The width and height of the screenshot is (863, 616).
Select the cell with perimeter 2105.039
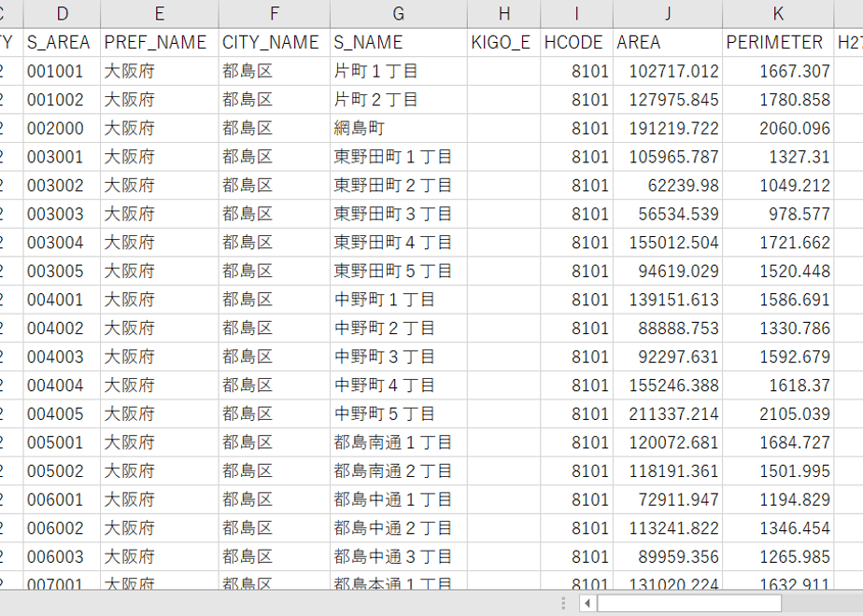point(778,413)
